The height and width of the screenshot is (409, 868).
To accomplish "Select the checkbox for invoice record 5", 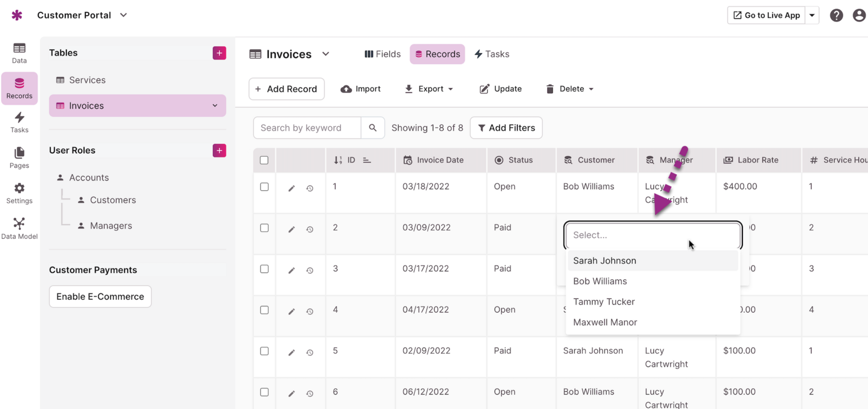I will pos(264,351).
